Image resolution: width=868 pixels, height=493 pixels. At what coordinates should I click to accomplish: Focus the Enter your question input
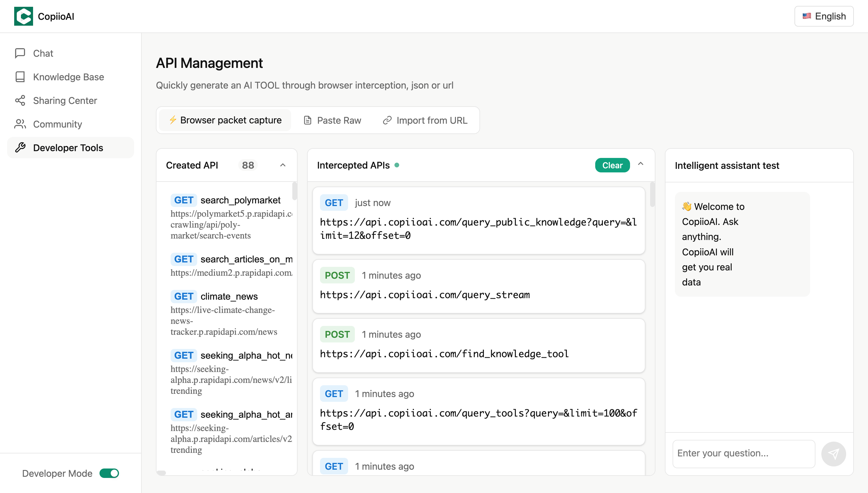point(743,453)
